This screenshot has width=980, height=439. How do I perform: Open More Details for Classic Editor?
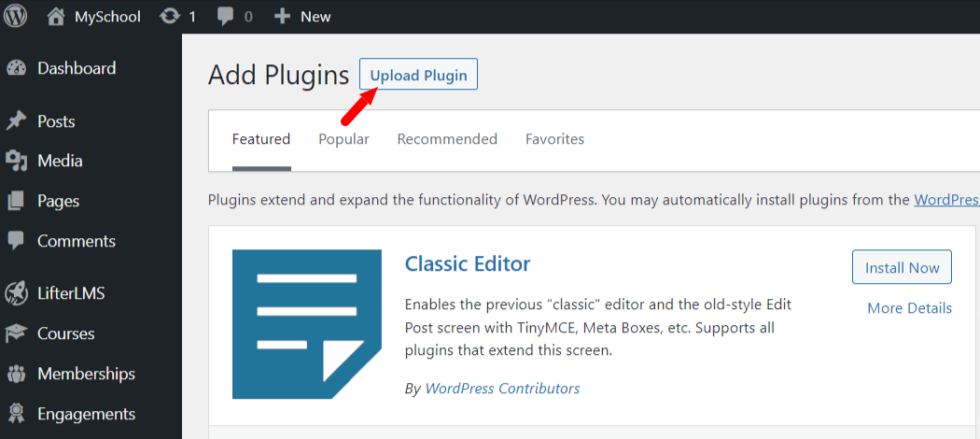(x=909, y=308)
